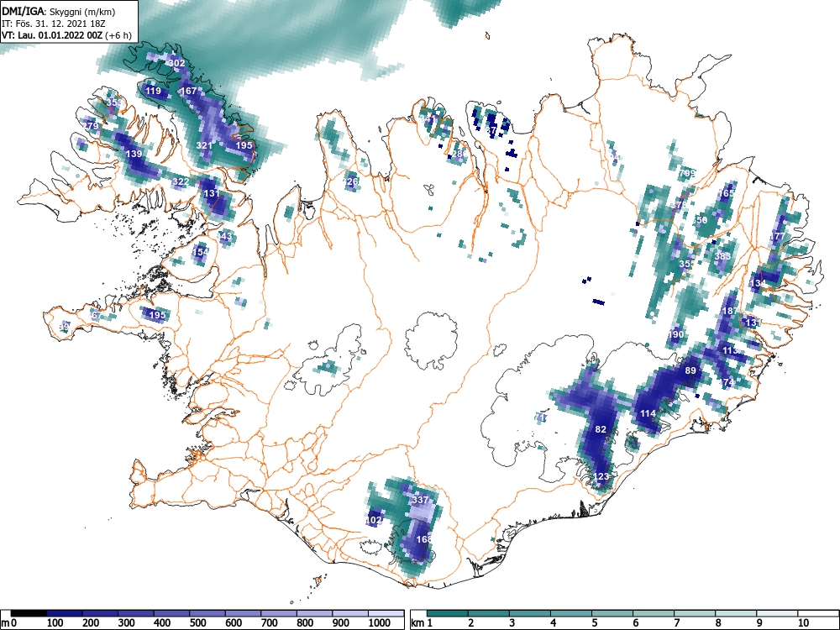The width and height of the screenshot is (840, 630).
Task: Click the 'VT: Lau. 01.01.2022 00Z' line
Action: (x=52, y=35)
